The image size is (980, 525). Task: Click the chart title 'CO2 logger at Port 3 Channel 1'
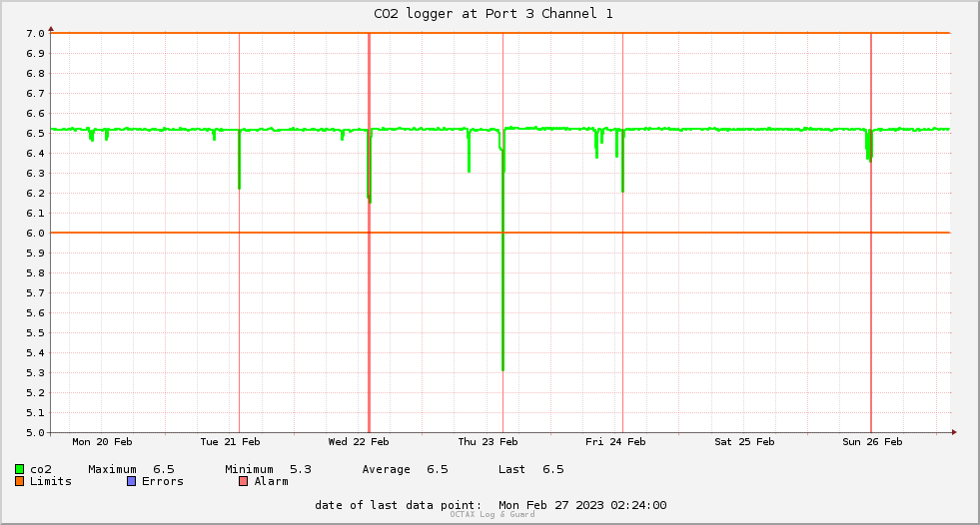coord(493,13)
